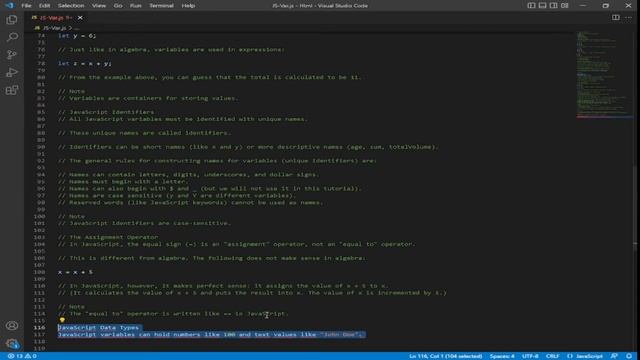Screen dimensions: 640x360
Task: Toggle the secondary side bar layout icon
Action: 553,5
